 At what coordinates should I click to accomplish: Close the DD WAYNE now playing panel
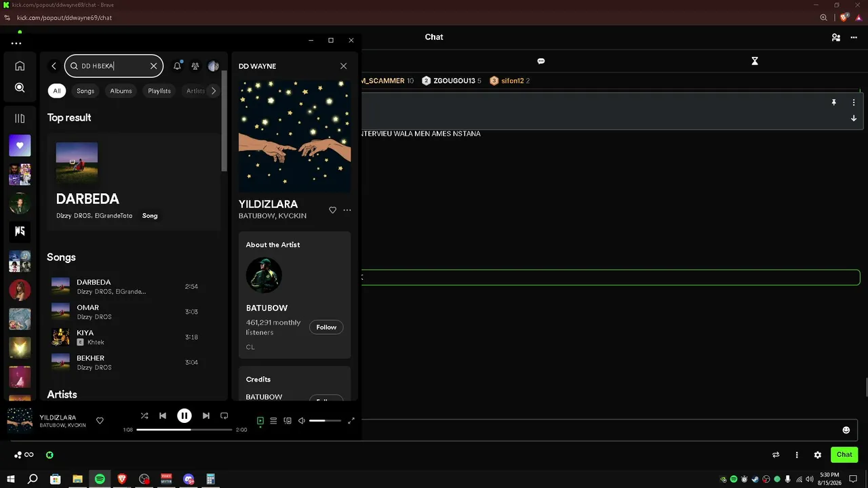coord(344,66)
